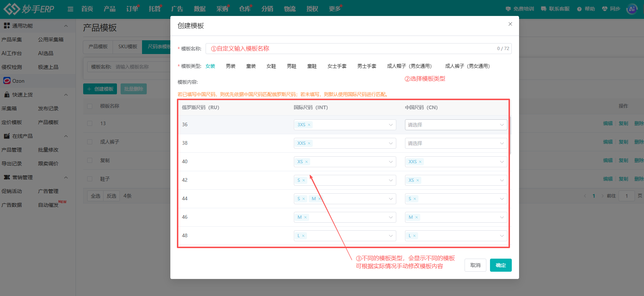The height and width of the screenshot is (296, 644).
Task: Open 产品采集 in the sidebar
Action: click(x=12, y=40)
